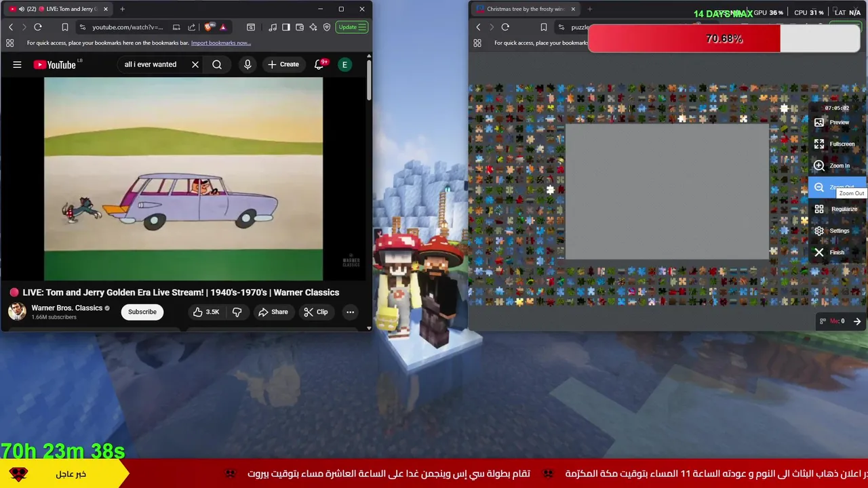This screenshot has height=488, width=868.
Task: Click Fullscreen in the puzzle menu
Action: coord(837,144)
